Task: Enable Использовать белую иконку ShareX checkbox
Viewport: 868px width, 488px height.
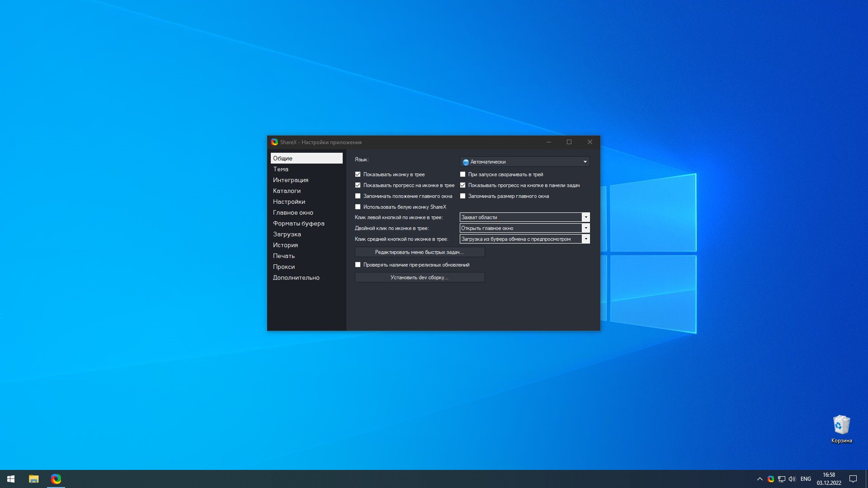Action: pos(358,207)
